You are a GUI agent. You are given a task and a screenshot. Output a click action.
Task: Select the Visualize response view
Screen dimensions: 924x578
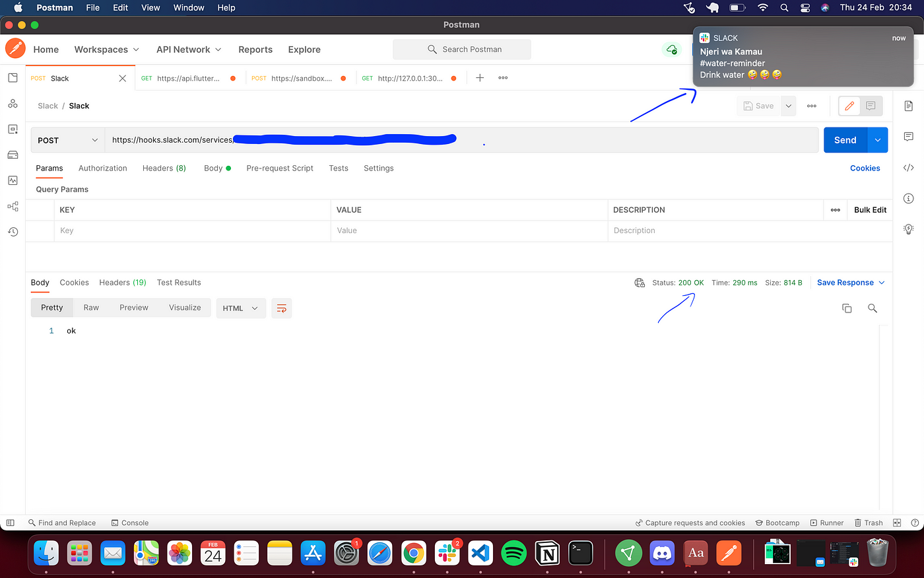[x=185, y=308]
